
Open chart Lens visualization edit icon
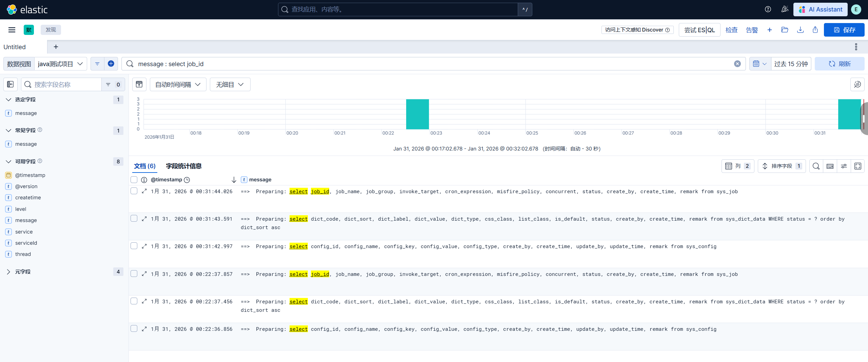tap(857, 84)
